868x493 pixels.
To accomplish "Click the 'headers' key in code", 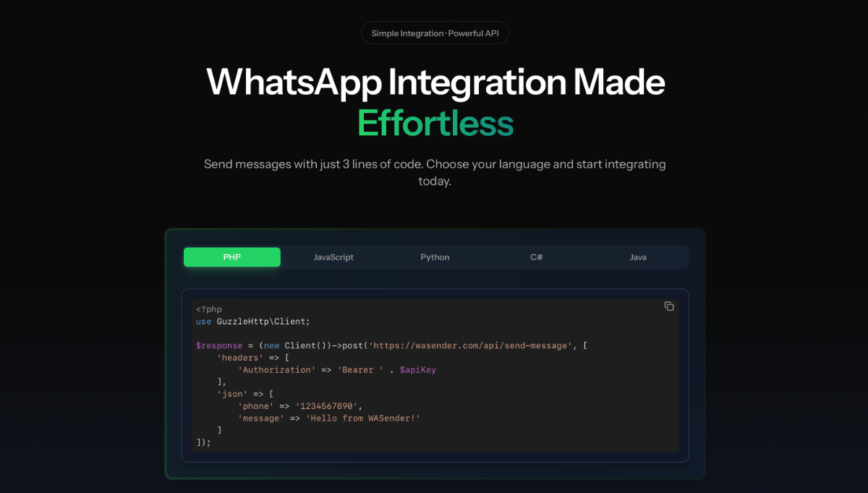I will coord(240,358).
